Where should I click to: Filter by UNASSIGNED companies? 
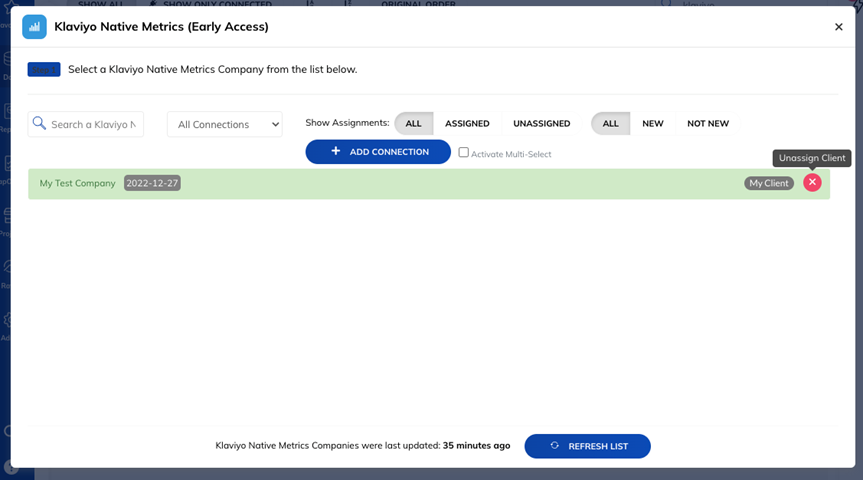pyautogui.click(x=542, y=123)
